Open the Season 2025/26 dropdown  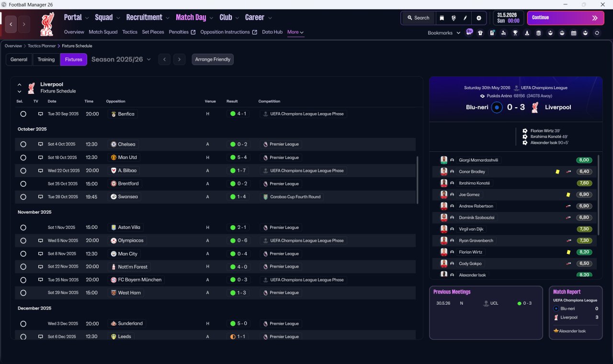pos(121,59)
